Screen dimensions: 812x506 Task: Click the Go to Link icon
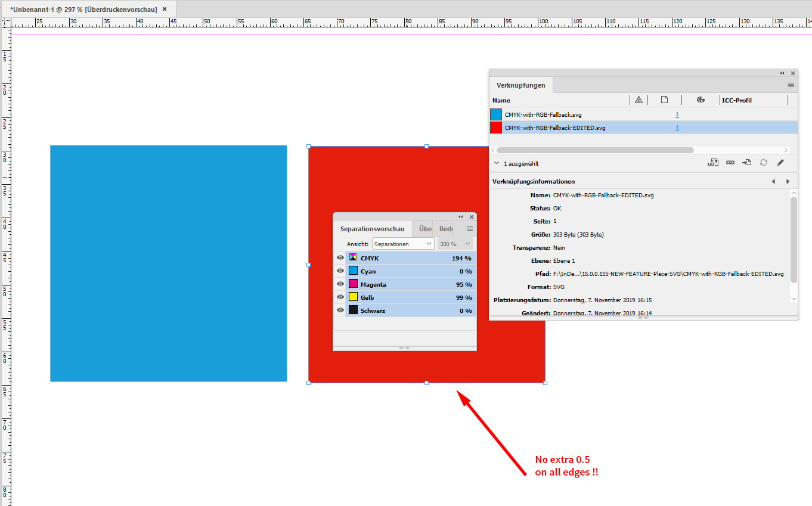[x=746, y=162]
